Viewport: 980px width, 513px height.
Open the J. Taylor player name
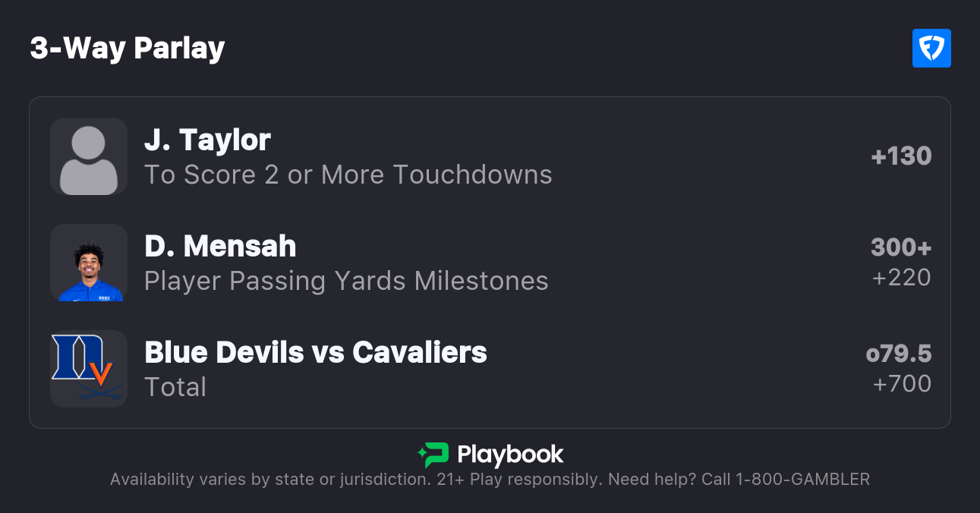click(207, 140)
